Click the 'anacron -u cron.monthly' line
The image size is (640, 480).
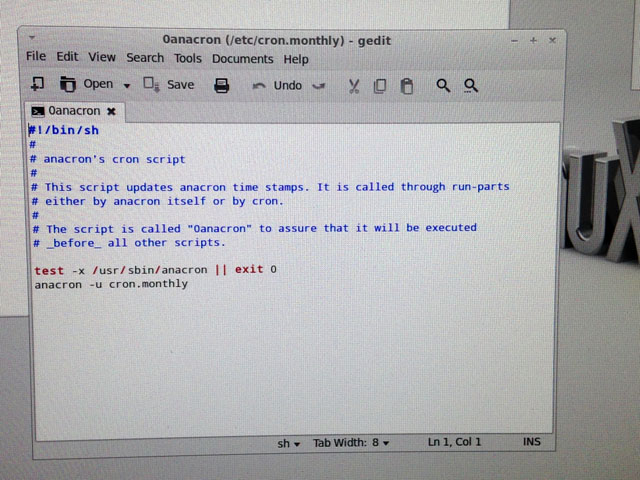pos(111,284)
